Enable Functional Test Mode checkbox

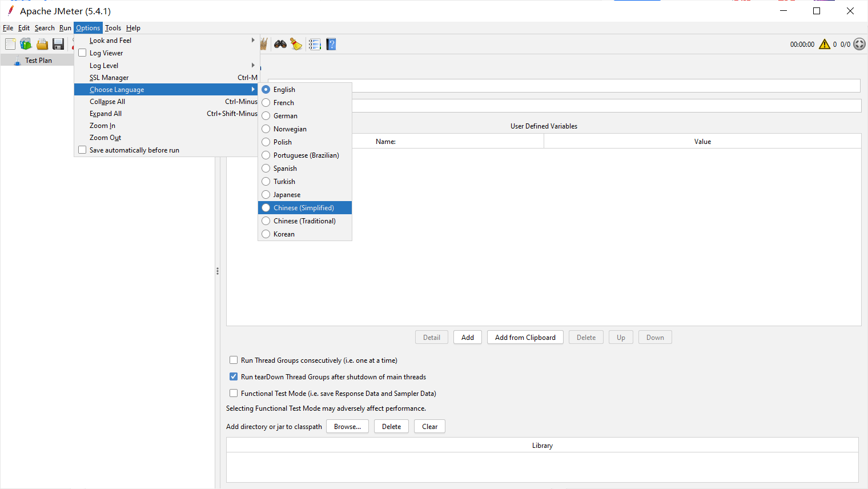click(234, 393)
